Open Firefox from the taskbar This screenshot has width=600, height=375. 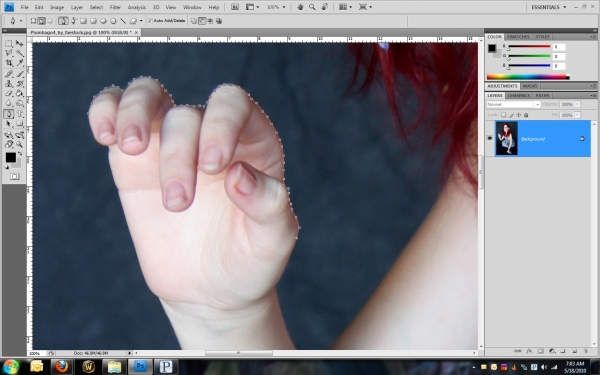(x=62, y=367)
